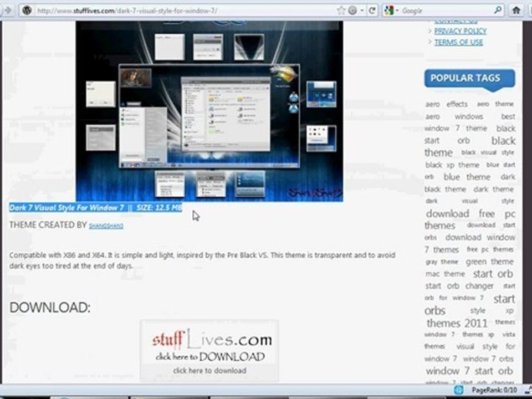532x399 pixels.
Task: Open the browser home page icon
Action: (x=516, y=11)
